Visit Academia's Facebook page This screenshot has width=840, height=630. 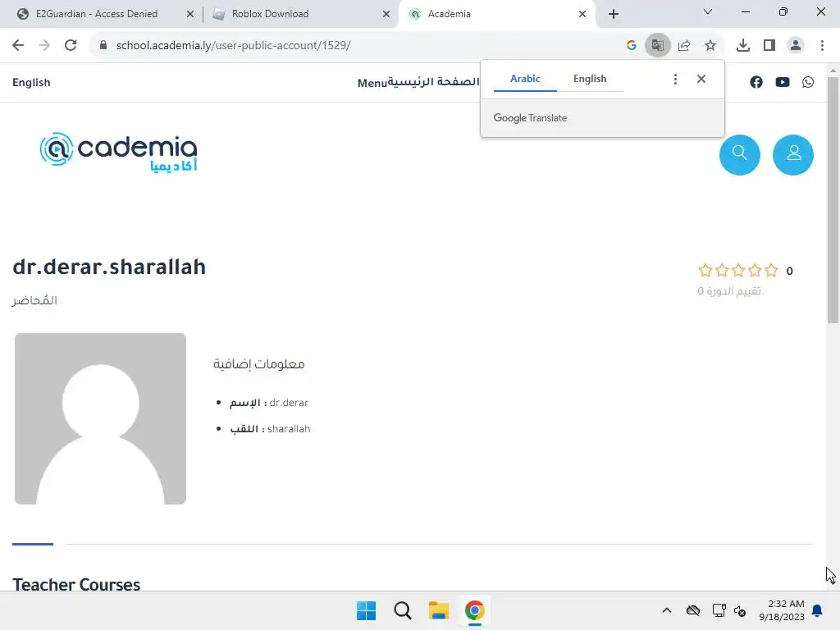[x=756, y=82]
